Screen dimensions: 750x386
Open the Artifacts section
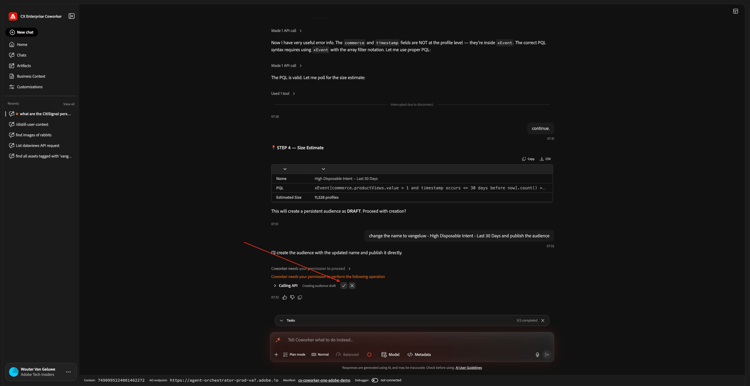coord(24,66)
